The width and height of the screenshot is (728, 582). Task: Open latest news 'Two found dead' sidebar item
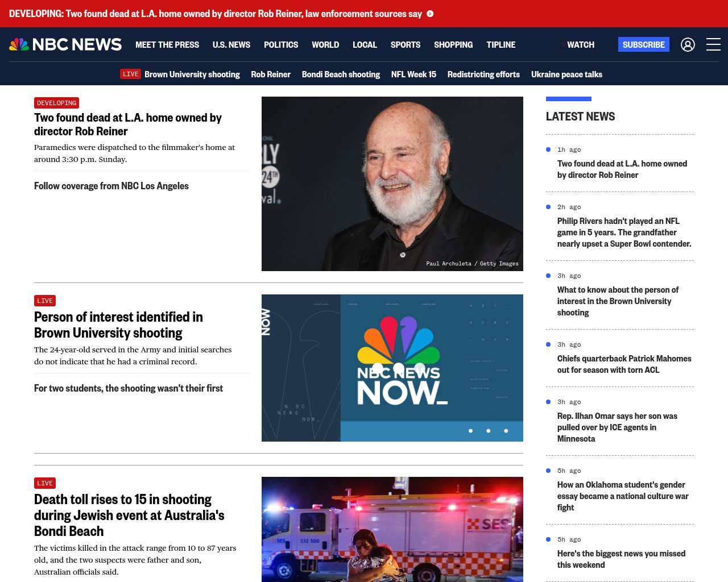[x=622, y=169]
